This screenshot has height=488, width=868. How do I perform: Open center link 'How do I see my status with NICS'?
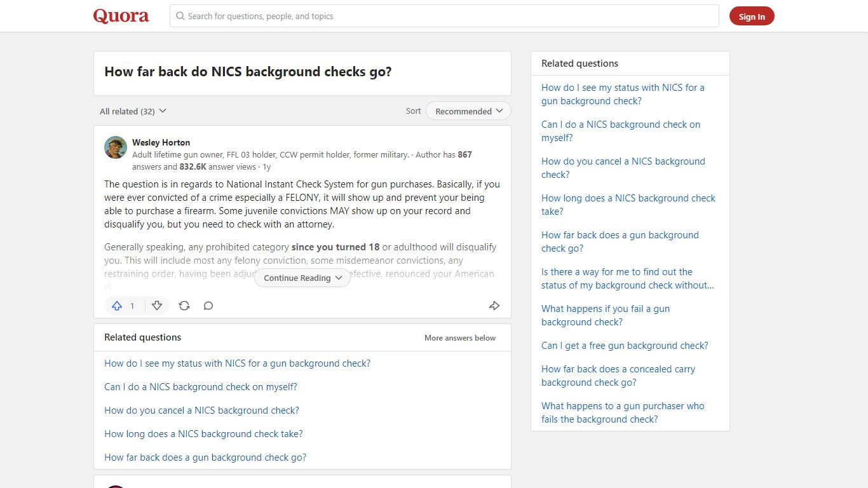(x=237, y=363)
